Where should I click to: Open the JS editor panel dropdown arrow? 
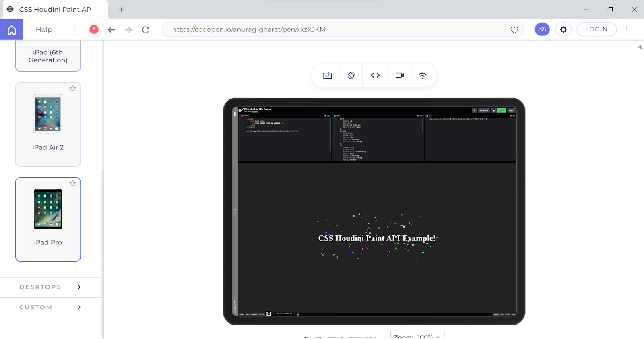[x=514, y=116]
